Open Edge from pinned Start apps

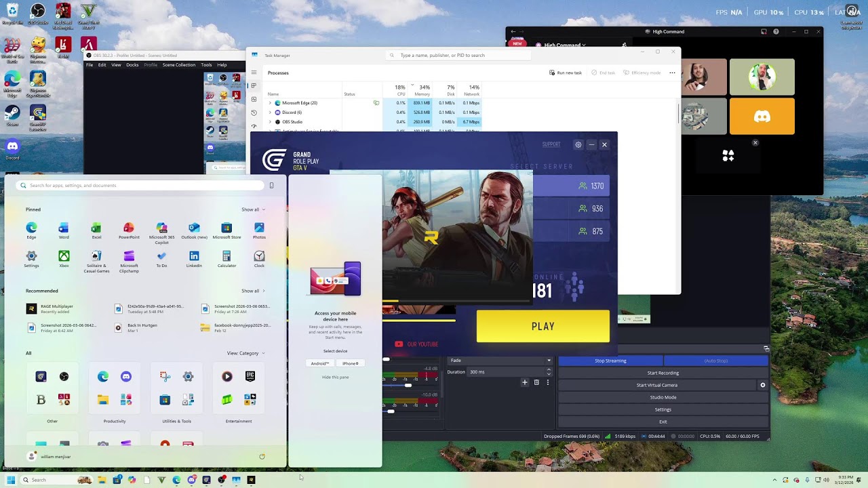31,230
